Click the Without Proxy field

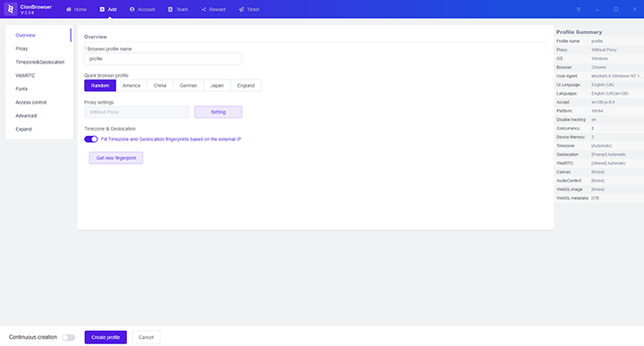point(137,112)
